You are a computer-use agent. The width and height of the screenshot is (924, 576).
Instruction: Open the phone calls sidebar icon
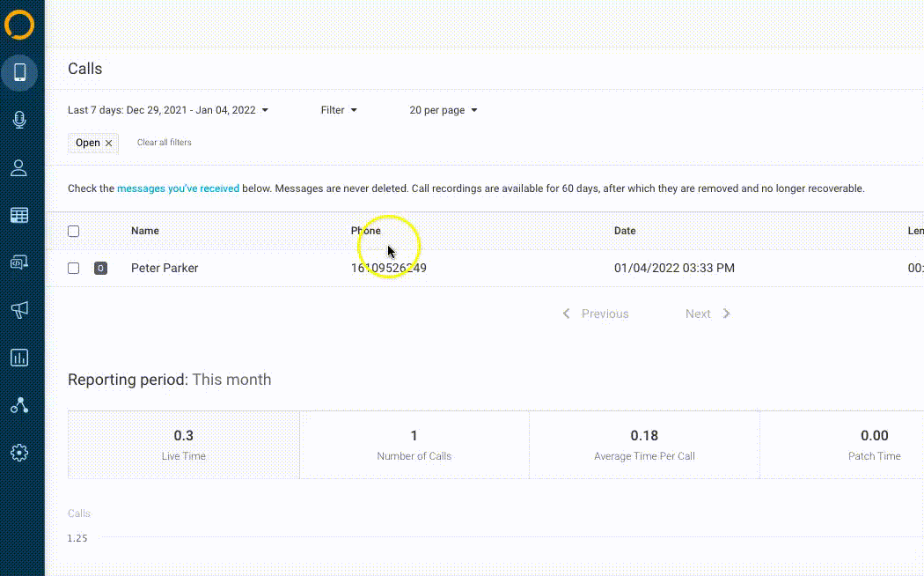pyautogui.click(x=19, y=72)
